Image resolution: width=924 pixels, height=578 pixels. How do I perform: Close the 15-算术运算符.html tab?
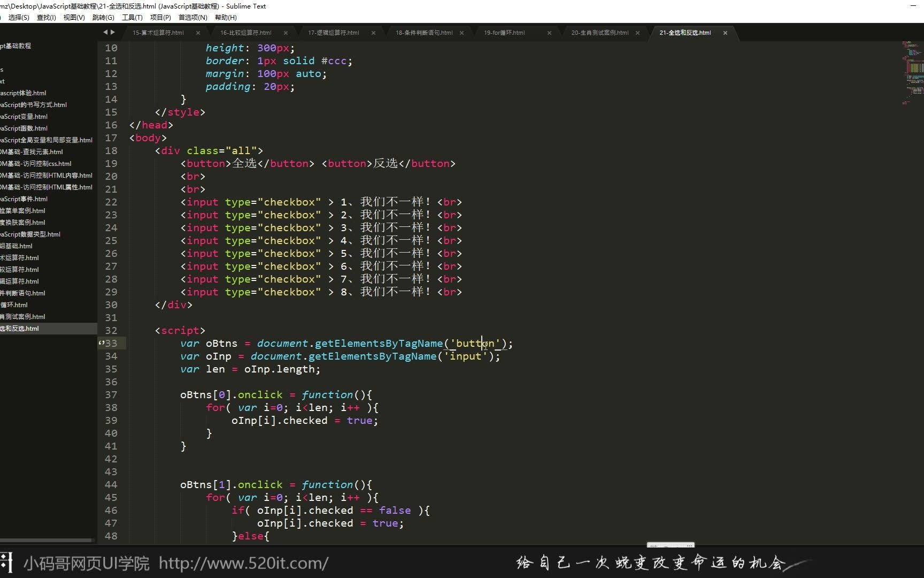click(198, 33)
